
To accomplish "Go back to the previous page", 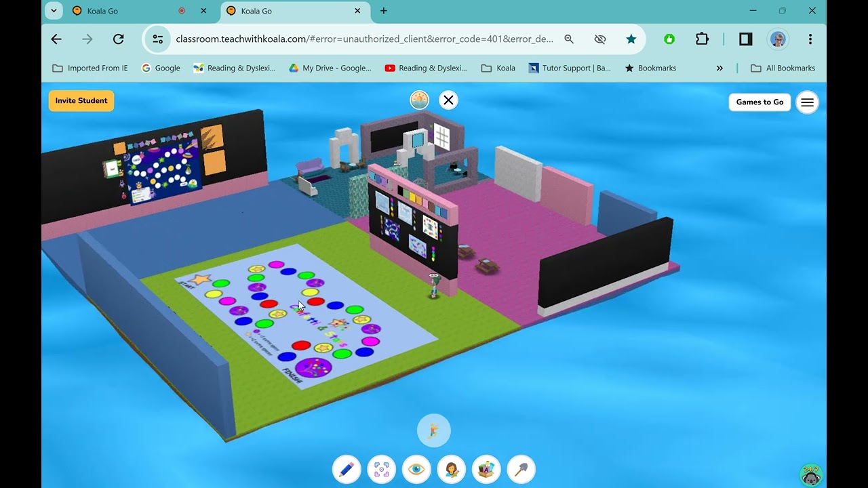I will [56, 39].
